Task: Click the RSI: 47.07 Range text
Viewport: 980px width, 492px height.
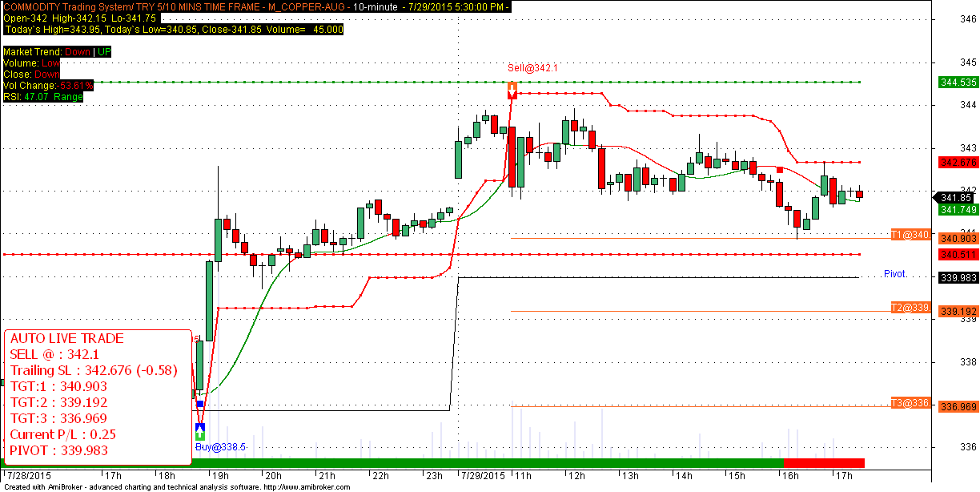Action: coord(42,96)
